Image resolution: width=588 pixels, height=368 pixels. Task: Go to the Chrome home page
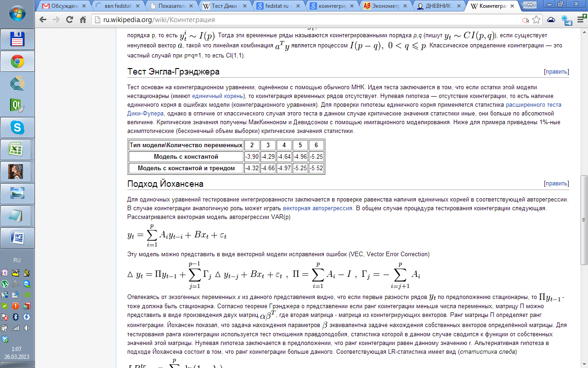tap(83, 20)
